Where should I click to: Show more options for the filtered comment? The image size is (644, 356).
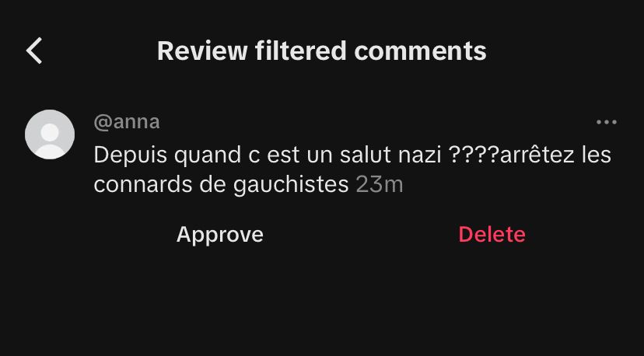[x=607, y=122]
